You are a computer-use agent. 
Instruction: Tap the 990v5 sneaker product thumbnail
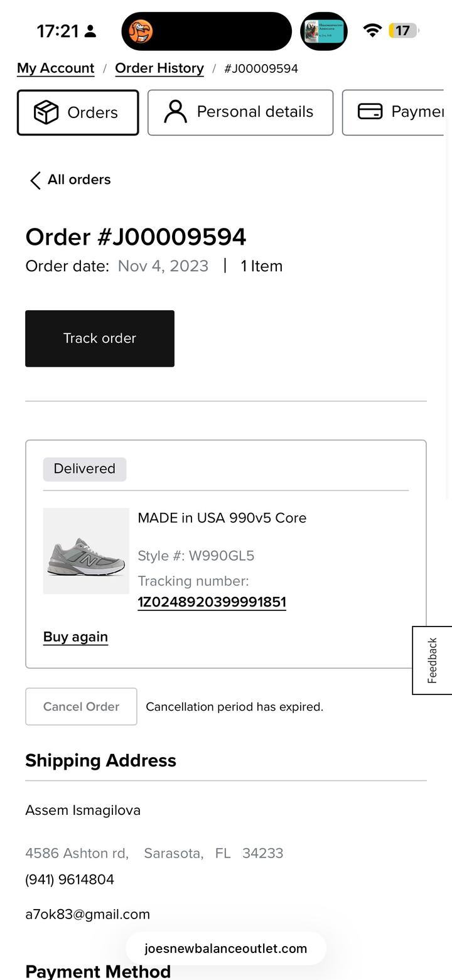pyautogui.click(x=86, y=551)
